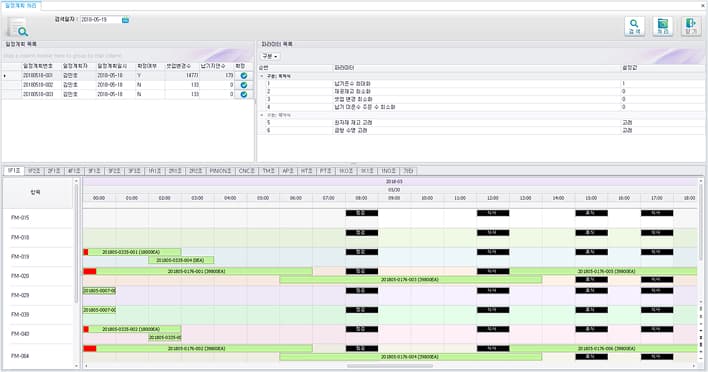Viewport: 708px width, 372px height.
Task: Collapse the second parameter group above row 5
Action: point(262,115)
